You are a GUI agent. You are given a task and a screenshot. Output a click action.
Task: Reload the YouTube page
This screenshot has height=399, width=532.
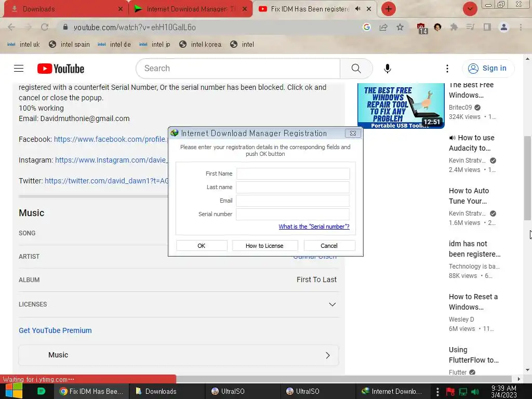[x=45, y=27]
